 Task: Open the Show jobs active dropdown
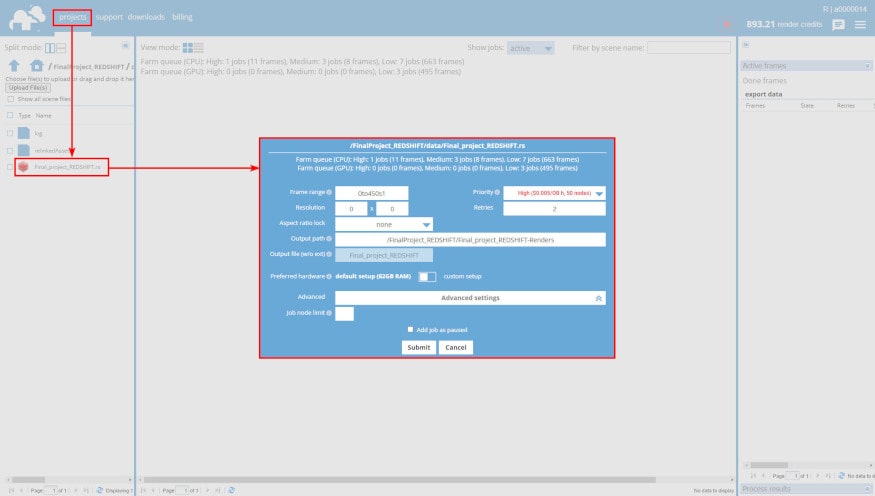coord(531,49)
